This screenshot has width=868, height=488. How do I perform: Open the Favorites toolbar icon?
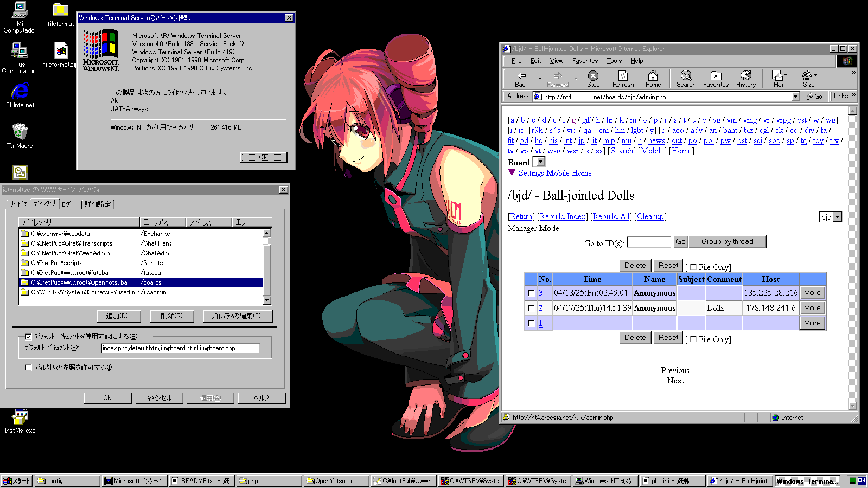(716, 79)
